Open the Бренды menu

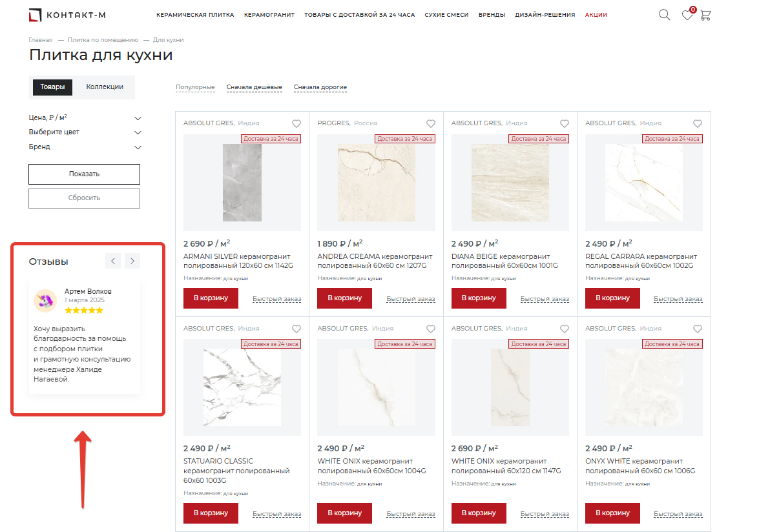[492, 15]
